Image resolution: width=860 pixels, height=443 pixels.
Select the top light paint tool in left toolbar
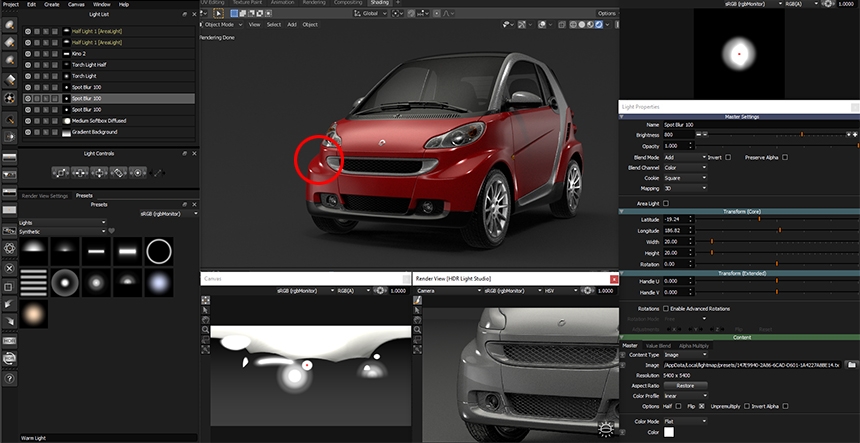pyautogui.click(x=10, y=25)
